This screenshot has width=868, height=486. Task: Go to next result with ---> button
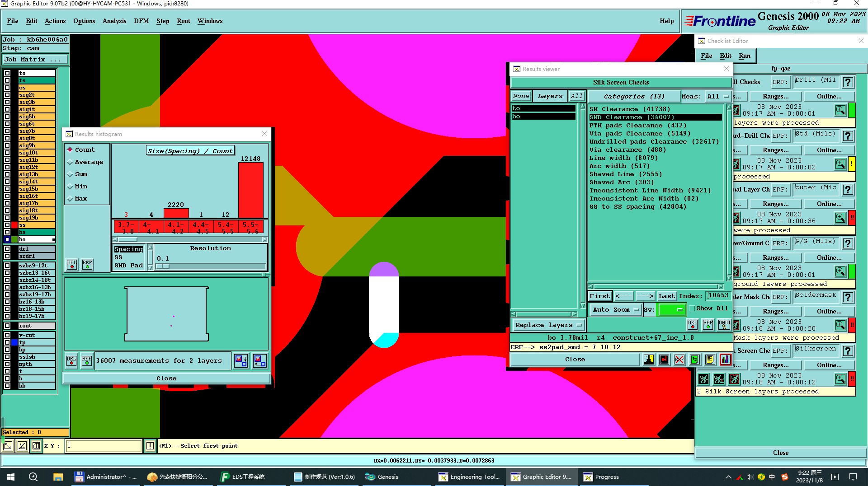pyautogui.click(x=645, y=296)
